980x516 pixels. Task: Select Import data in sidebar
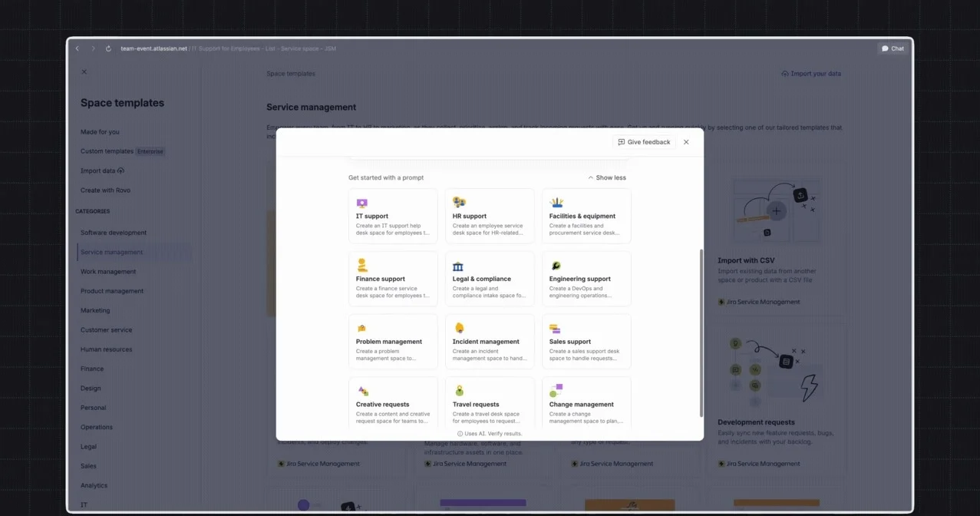click(102, 170)
